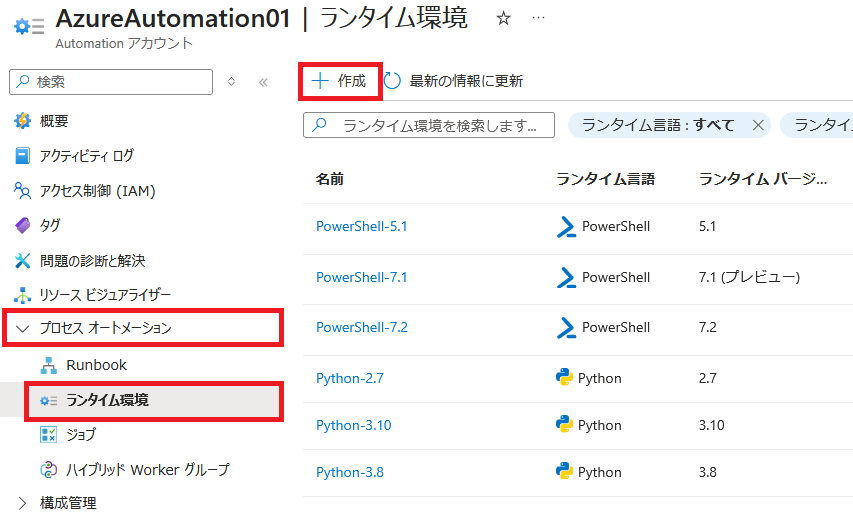Open リソース ビジュアライザー in sidebar

[105, 295]
